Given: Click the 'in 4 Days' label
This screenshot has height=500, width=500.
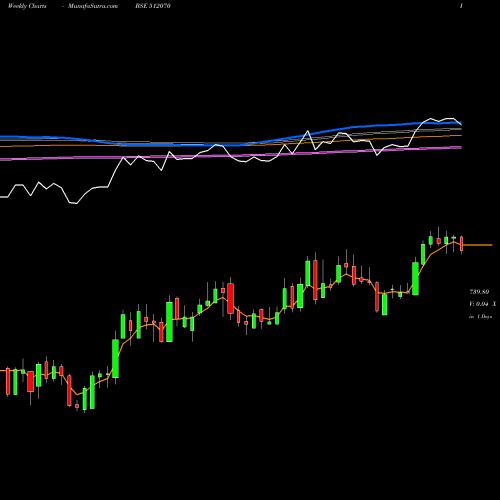Looking at the screenshot, I should point(481,316).
